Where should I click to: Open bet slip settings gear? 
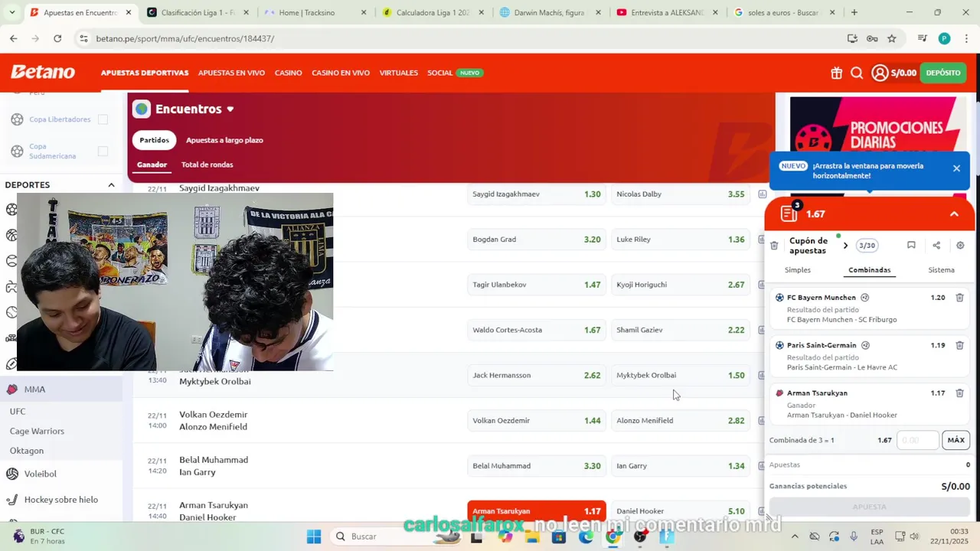tap(960, 246)
